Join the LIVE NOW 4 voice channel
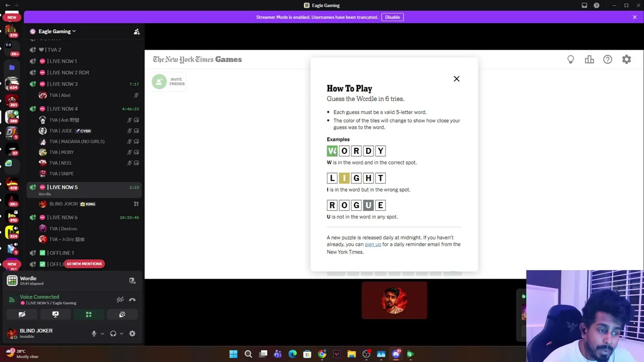Screen dimensions: 644x362 (84, 109)
